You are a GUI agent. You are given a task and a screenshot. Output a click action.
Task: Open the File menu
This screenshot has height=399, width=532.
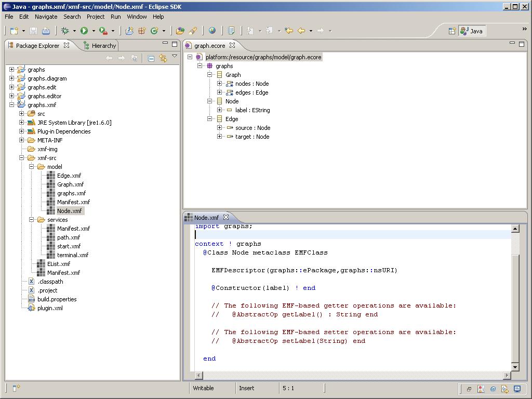coord(9,17)
